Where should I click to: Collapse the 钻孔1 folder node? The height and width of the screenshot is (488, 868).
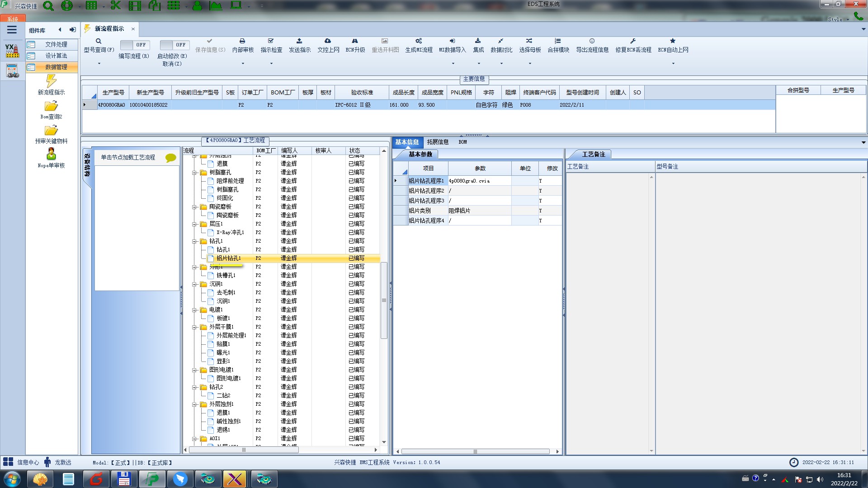195,241
